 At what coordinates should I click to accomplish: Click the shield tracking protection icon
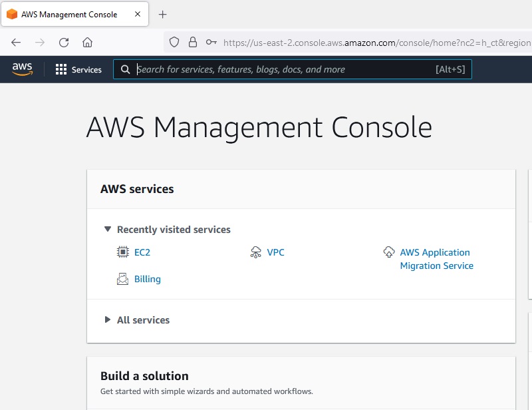click(174, 42)
